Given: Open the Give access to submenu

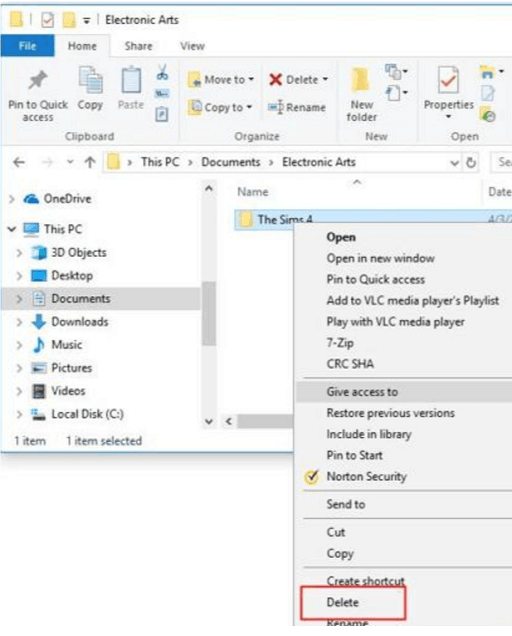Looking at the screenshot, I should coord(404,392).
